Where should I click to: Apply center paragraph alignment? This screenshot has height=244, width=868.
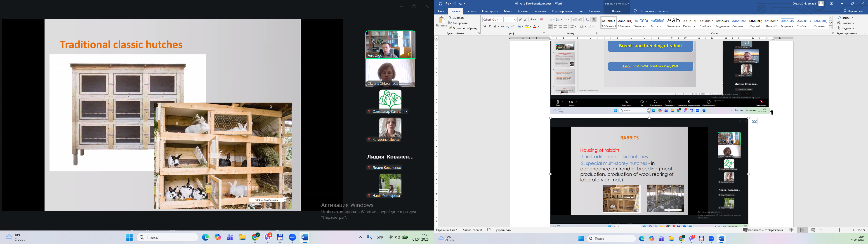(x=555, y=27)
